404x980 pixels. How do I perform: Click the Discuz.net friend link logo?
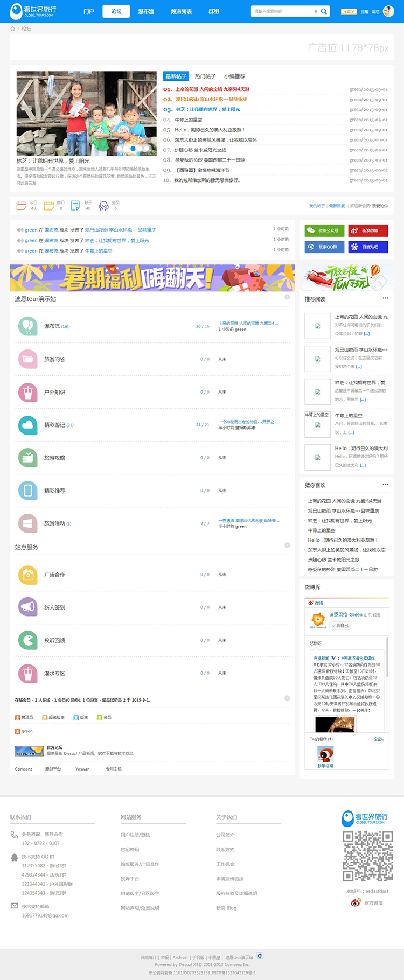click(29, 751)
